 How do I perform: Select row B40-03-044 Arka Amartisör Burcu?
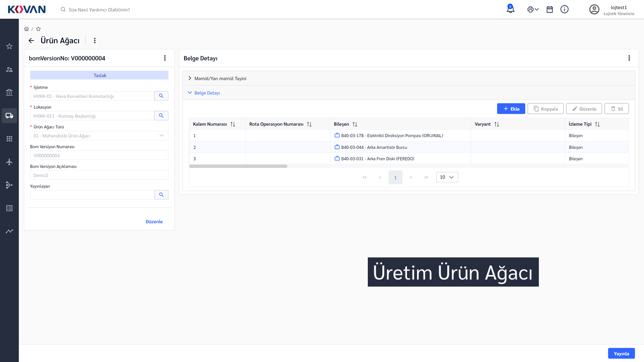coord(409,147)
